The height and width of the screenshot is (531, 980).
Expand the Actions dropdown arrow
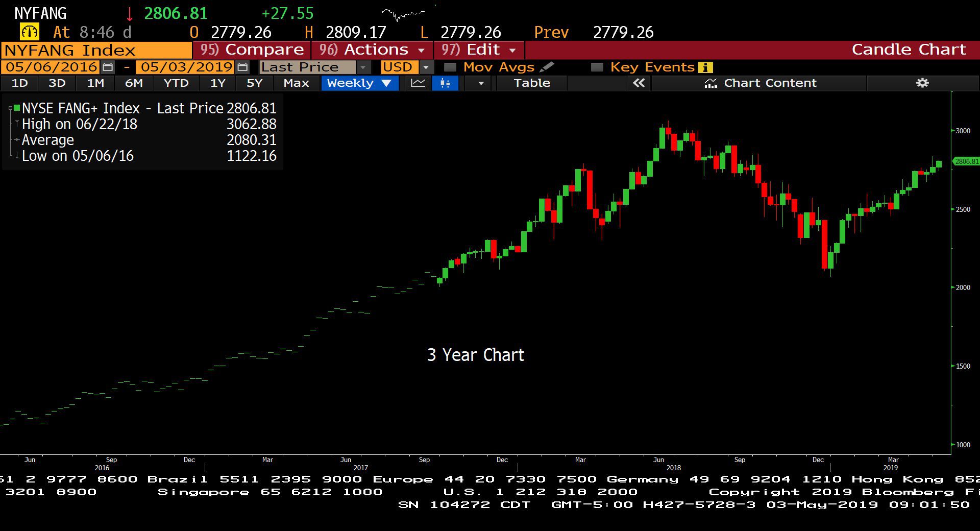(x=422, y=50)
